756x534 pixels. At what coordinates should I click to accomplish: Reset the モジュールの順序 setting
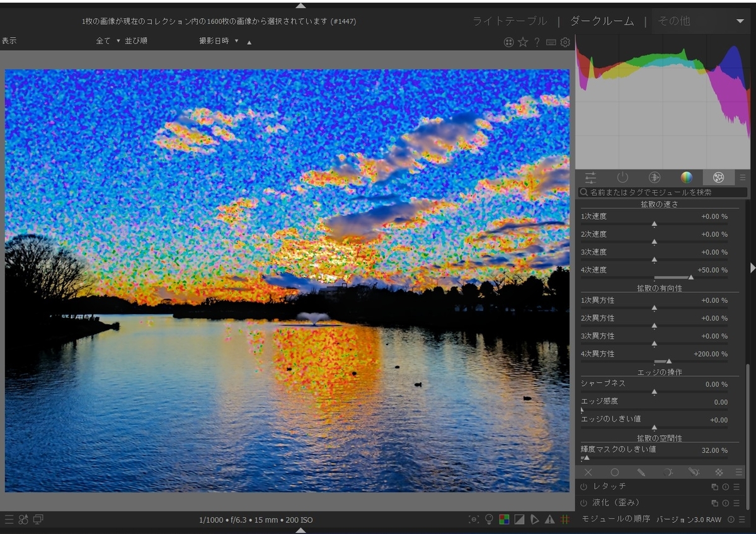click(x=731, y=520)
